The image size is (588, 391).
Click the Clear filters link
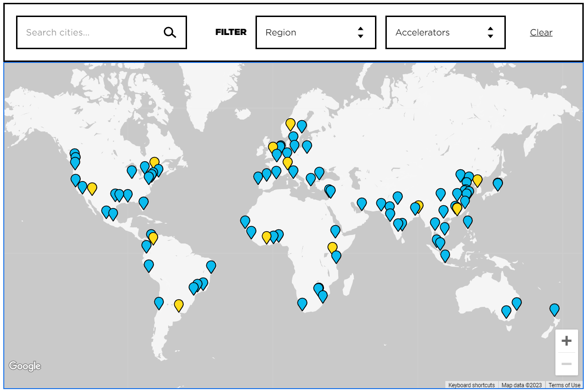point(541,33)
